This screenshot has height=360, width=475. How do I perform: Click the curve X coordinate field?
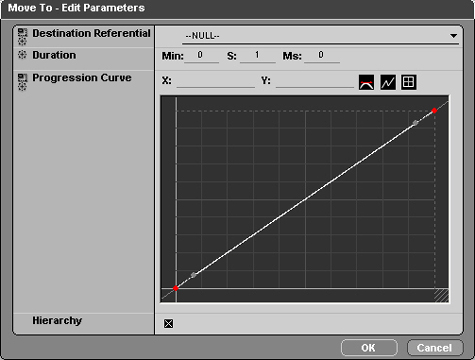click(216, 81)
